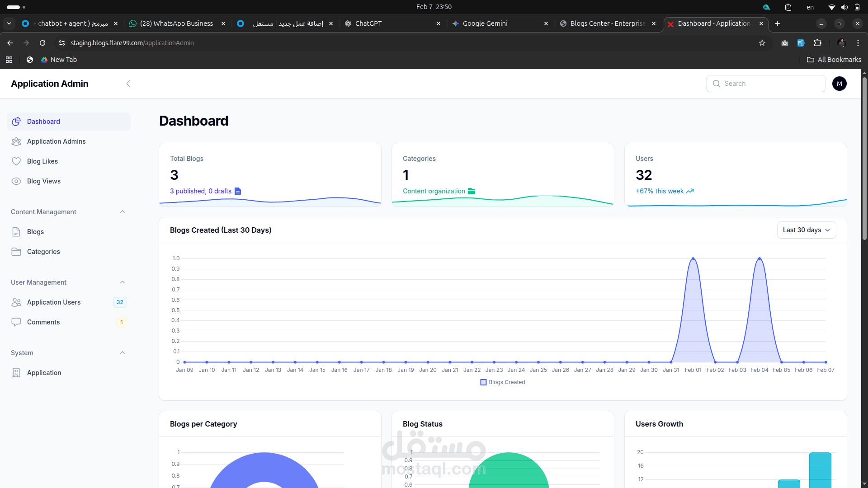Open the browser extensions puzzle icon
The image size is (868, 488).
(817, 43)
